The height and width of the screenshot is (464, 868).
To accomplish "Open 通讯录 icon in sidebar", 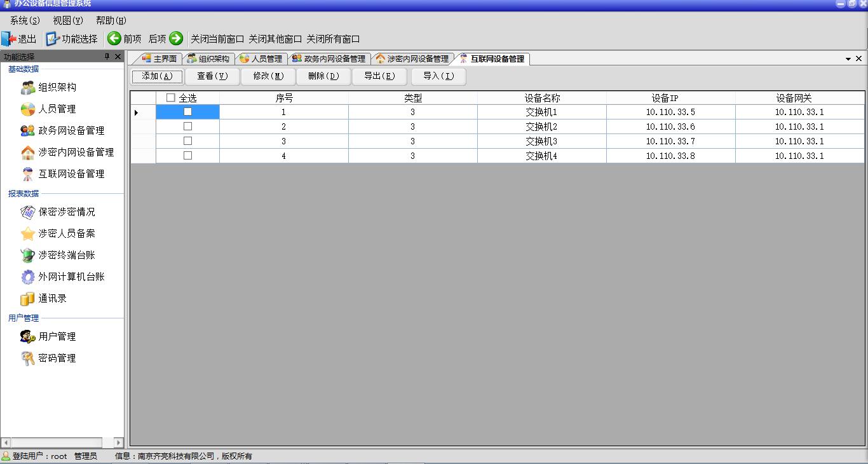I will [x=27, y=299].
